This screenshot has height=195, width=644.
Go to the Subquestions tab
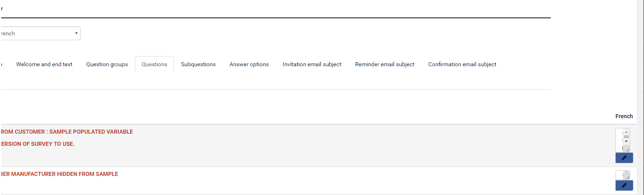198,64
